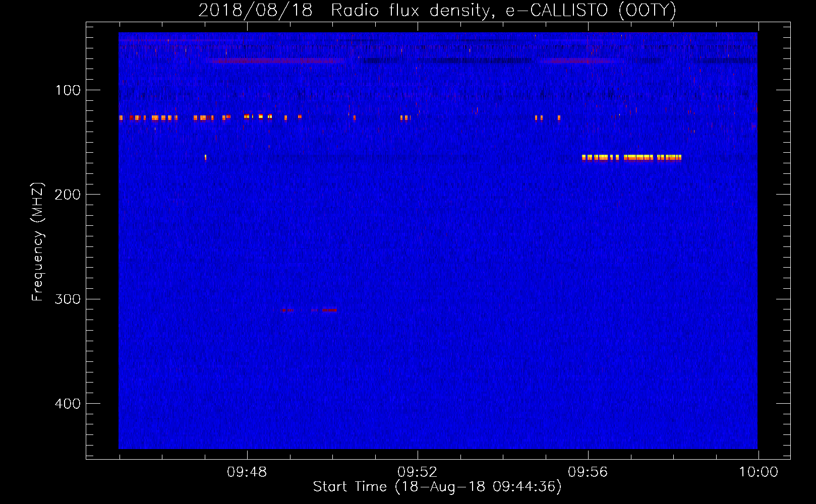
Task: Click the 400 frequency tick label
Action: pyautogui.click(x=68, y=404)
